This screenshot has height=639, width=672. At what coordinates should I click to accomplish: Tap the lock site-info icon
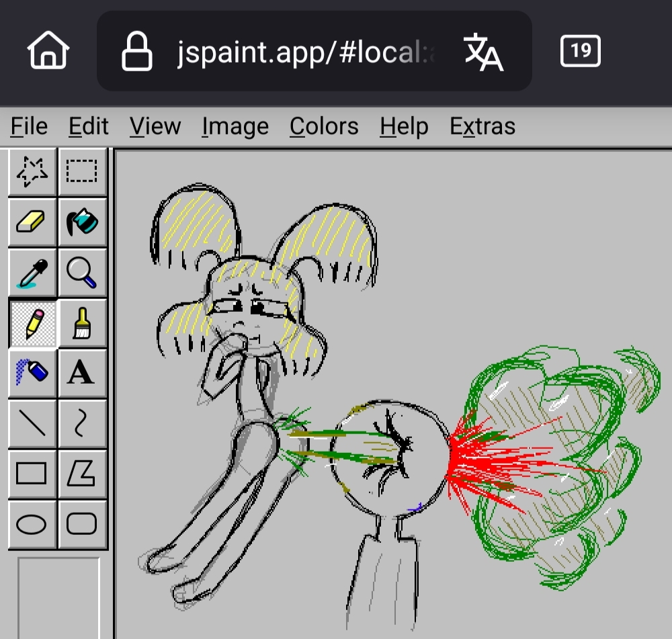[x=137, y=50]
